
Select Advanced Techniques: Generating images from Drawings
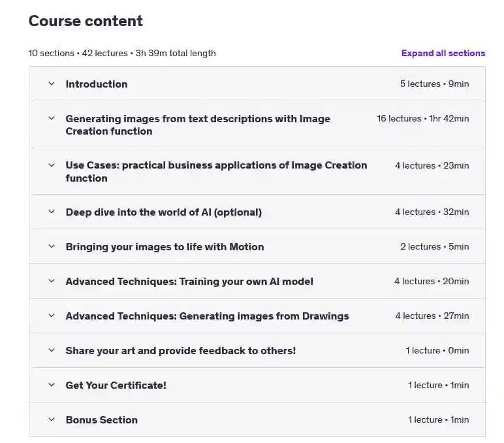point(208,316)
